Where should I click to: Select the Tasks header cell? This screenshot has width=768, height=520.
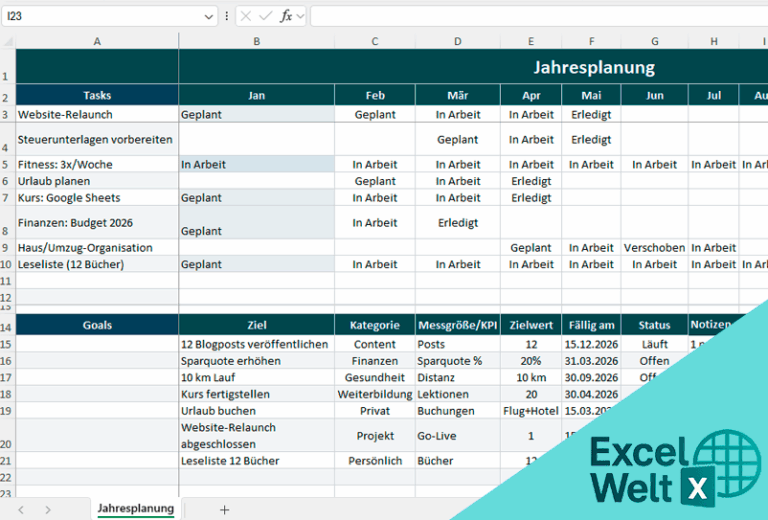click(x=97, y=95)
